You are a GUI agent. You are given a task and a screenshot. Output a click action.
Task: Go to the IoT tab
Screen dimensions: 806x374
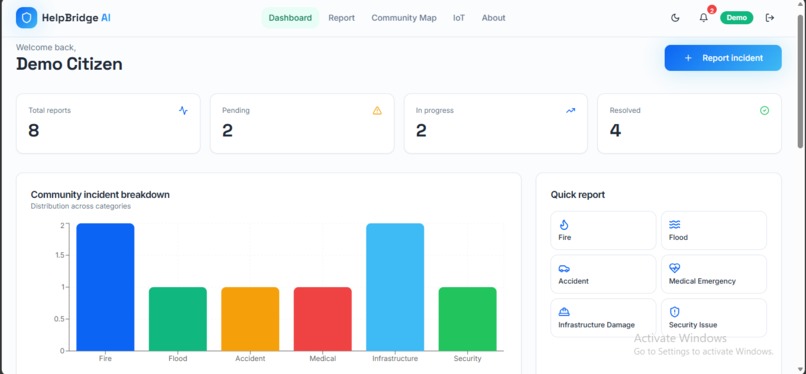tap(459, 18)
